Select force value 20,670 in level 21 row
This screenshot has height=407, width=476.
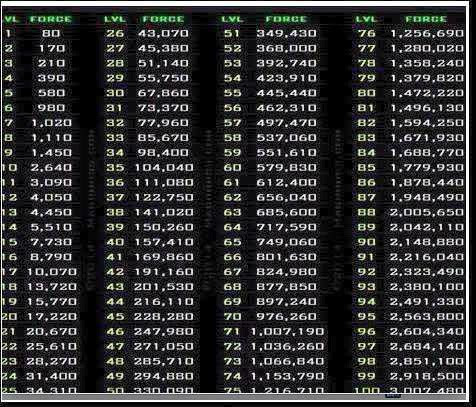[x=52, y=332]
